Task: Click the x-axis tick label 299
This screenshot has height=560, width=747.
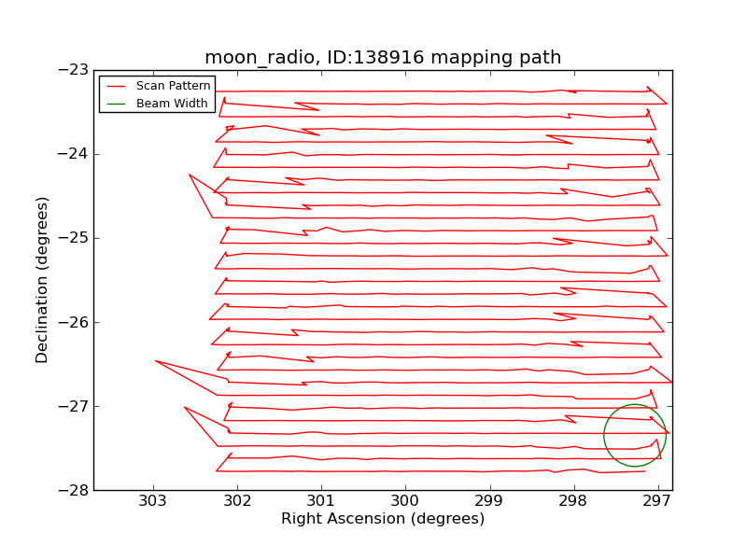Action: point(489,501)
